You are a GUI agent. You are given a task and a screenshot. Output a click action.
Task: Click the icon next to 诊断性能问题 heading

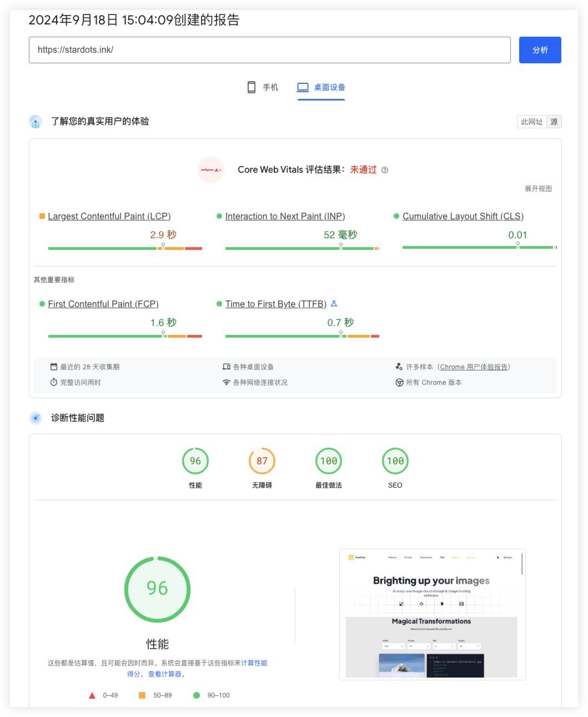[x=36, y=418]
